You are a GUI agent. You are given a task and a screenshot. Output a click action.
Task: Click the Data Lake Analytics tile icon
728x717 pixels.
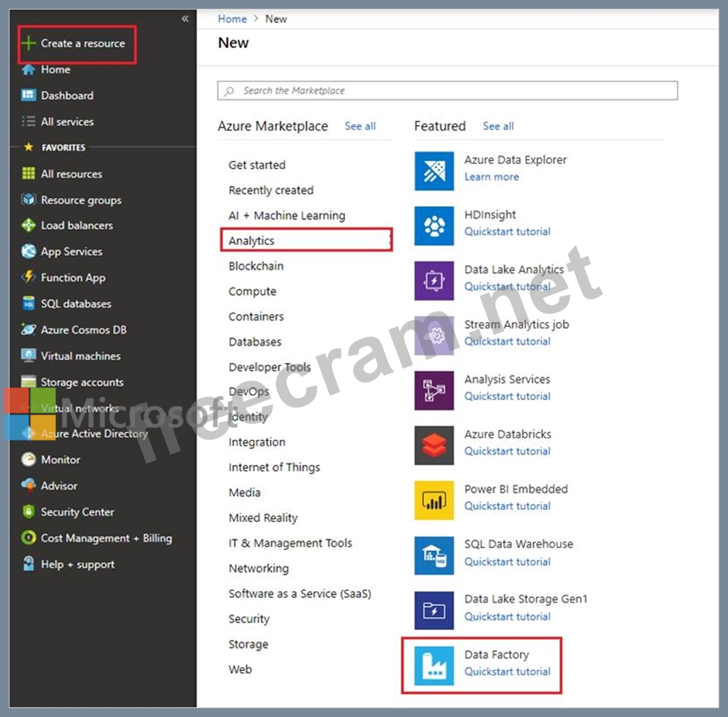[x=434, y=281]
